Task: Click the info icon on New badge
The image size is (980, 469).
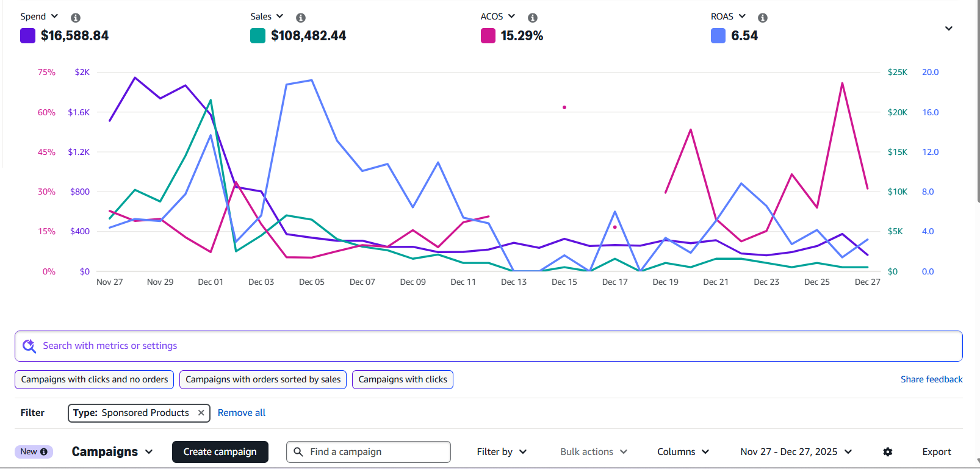Action: (x=44, y=452)
